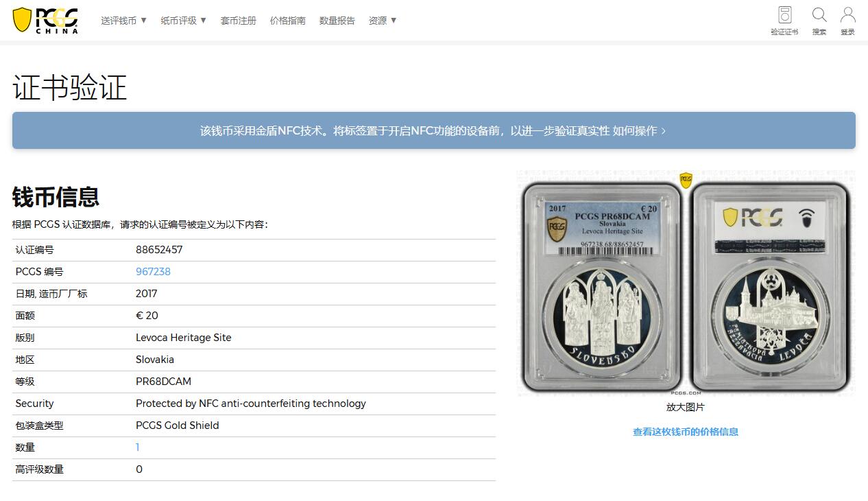Click the 登录 login icon
The width and height of the screenshot is (868, 501).
coord(848,21)
